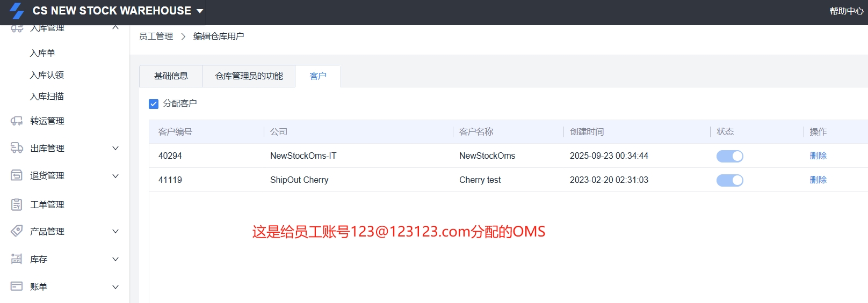Image resolution: width=868 pixels, height=303 pixels.
Task: Open the CS NEW STOCK WAREHOUSE dropdown
Action: [200, 11]
